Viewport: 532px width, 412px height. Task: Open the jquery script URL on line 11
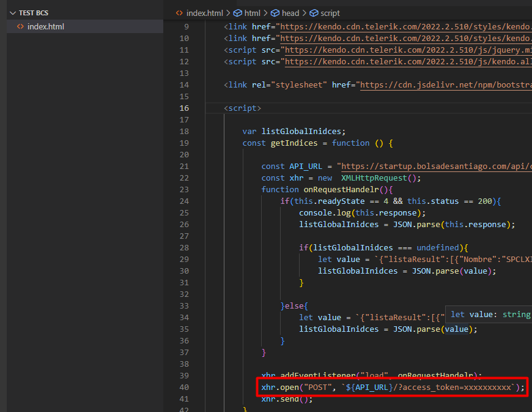pos(408,50)
